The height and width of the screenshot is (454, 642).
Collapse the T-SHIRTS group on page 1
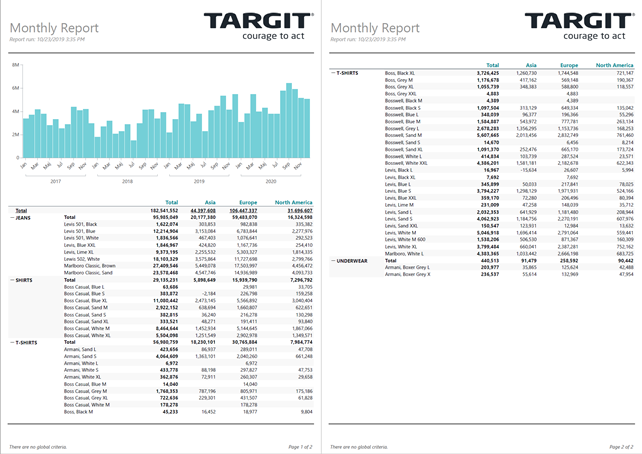(x=12, y=342)
